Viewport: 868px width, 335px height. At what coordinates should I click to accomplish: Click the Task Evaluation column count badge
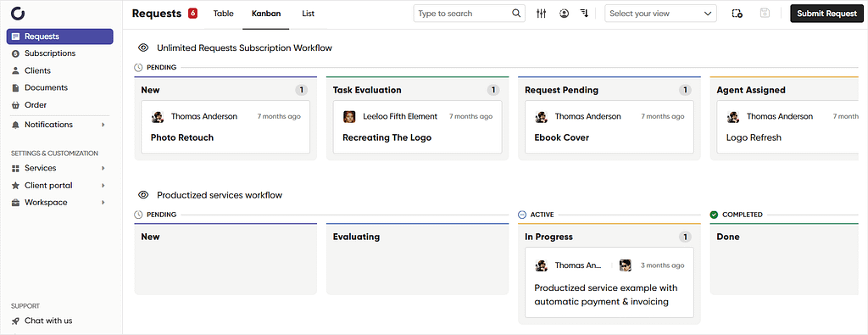coord(493,90)
